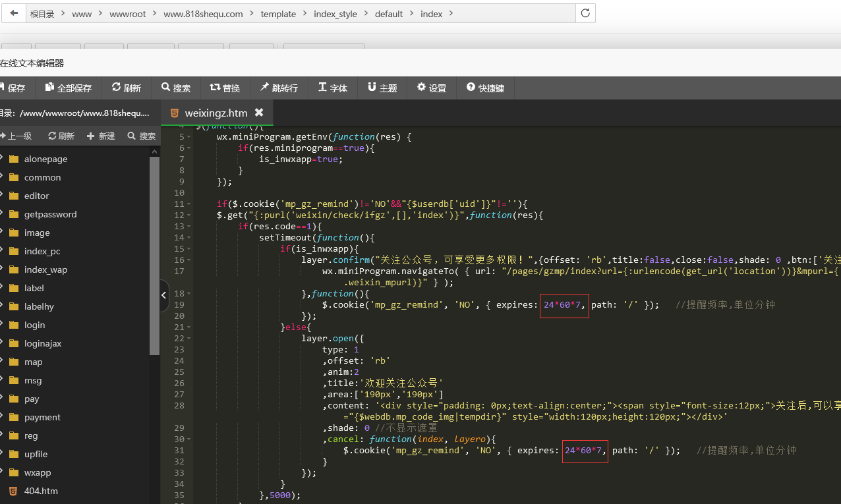Screen dimensions: 841x504
Task: Open the 替换 replace tool
Action: (x=225, y=88)
